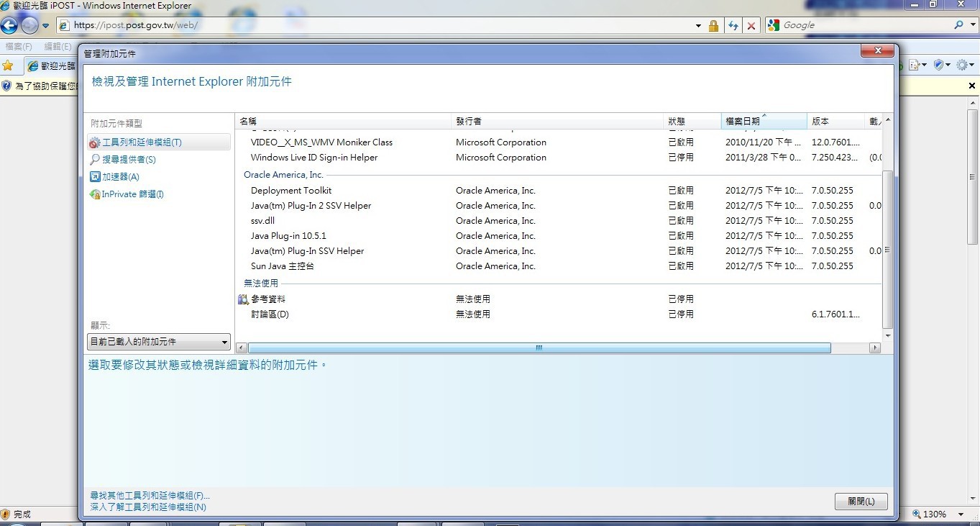The height and width of the screenshot is (526, 980).
Task: Click the Oracle America, Inc. group header
Action: click(283, 175)
